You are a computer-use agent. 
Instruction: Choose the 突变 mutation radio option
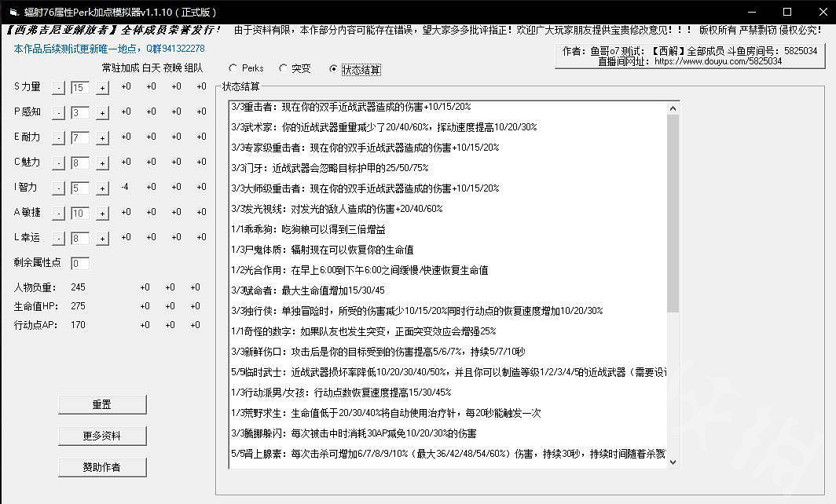[x=284, y=69]
